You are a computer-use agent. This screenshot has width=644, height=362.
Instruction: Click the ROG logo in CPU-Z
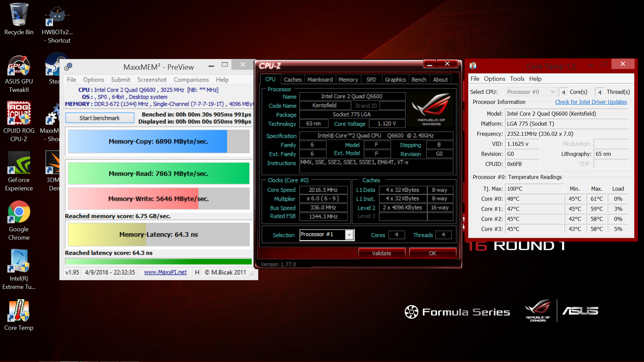point(431,110)
